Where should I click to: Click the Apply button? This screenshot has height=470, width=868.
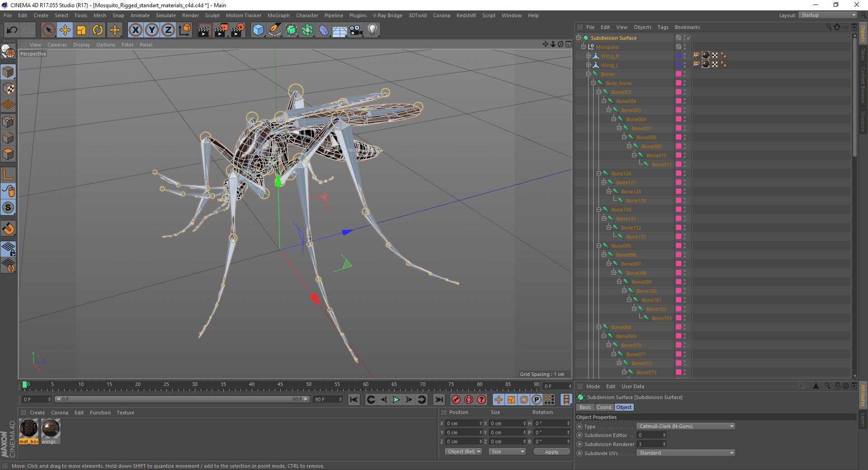point(552,451)
